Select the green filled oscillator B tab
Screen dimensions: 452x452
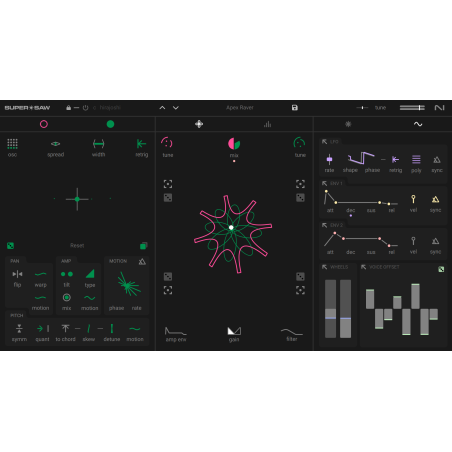110,124
